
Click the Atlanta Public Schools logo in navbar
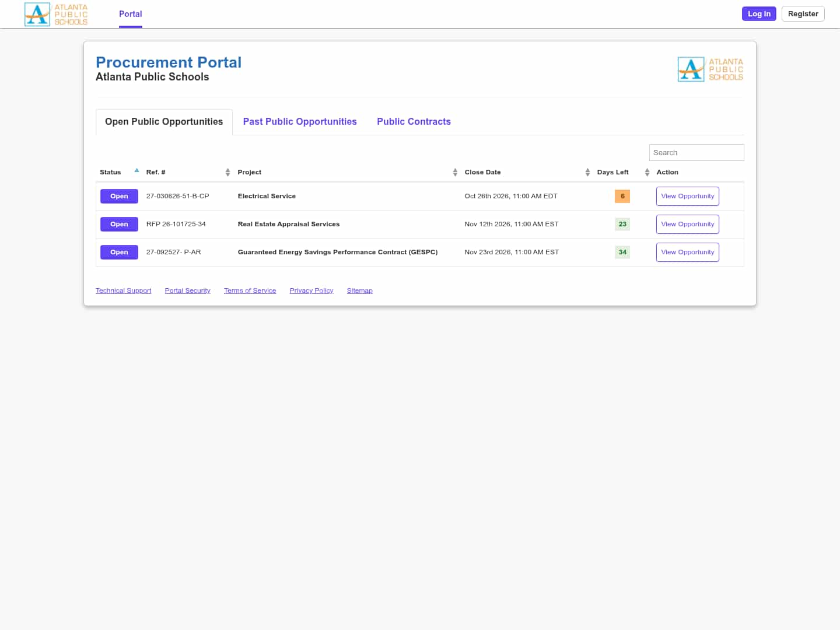56,14
